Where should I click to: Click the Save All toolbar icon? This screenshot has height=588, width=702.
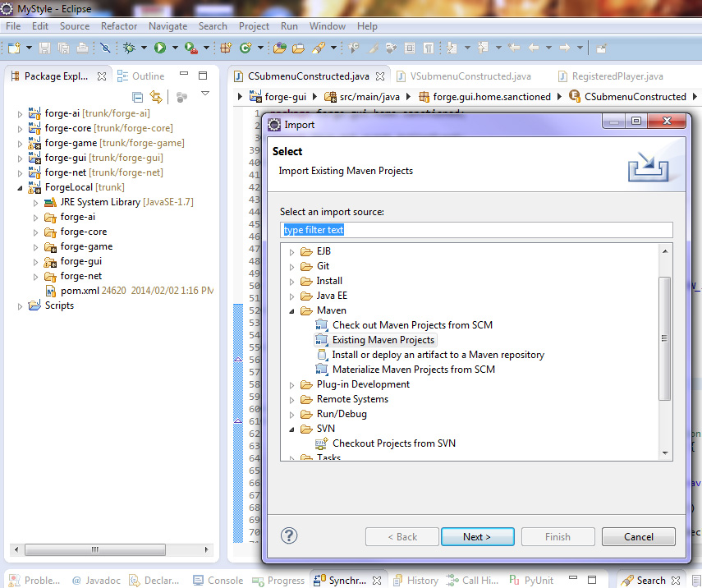pos(63,48)
